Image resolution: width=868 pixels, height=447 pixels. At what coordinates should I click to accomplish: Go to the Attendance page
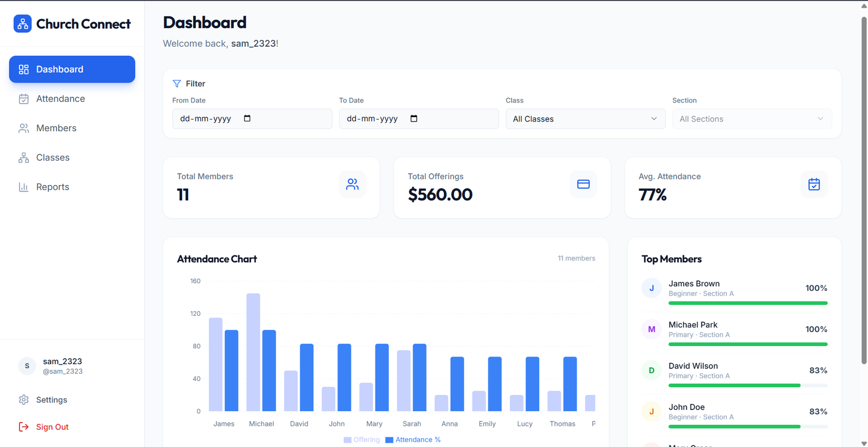tap(72, 99)
